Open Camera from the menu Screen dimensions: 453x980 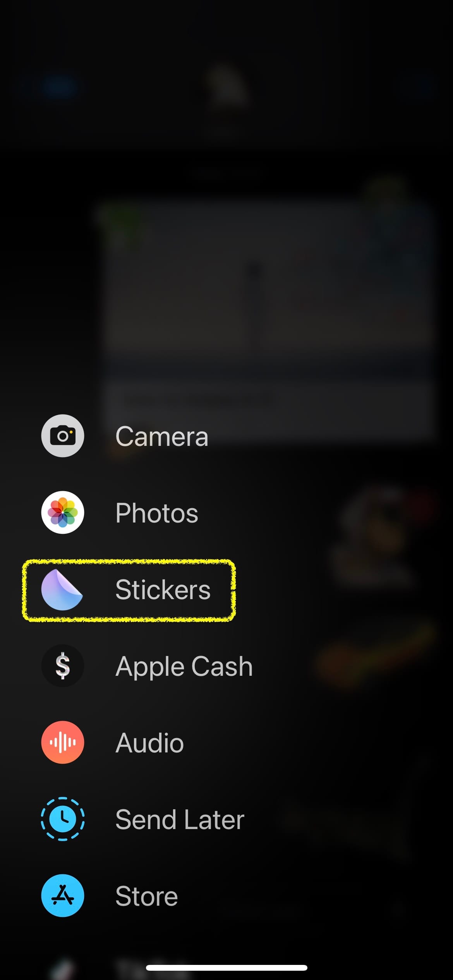tap(162, 436)
